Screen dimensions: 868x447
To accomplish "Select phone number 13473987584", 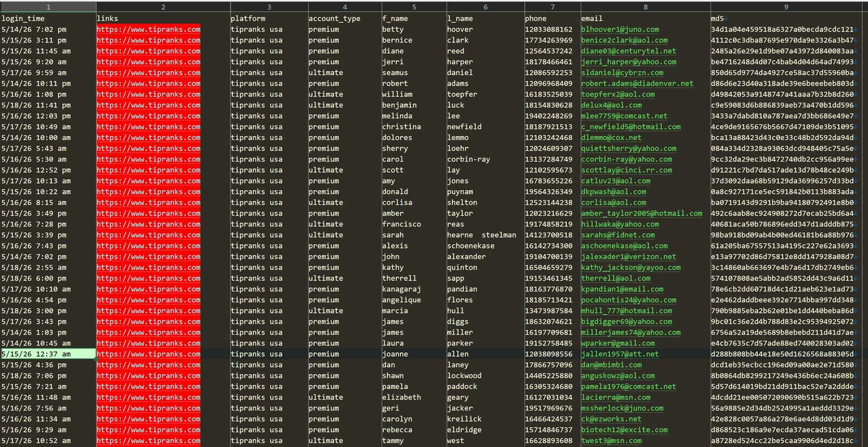I will tap(549, 311).
